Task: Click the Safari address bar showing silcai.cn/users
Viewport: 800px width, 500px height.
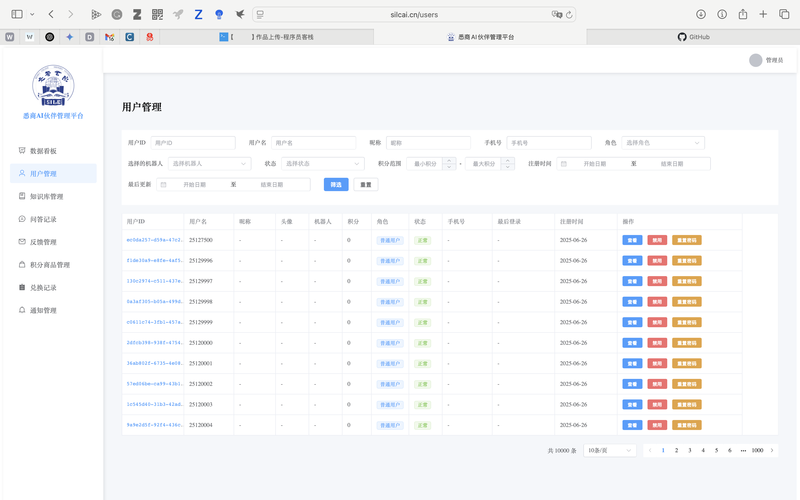Action: [414, 14]
